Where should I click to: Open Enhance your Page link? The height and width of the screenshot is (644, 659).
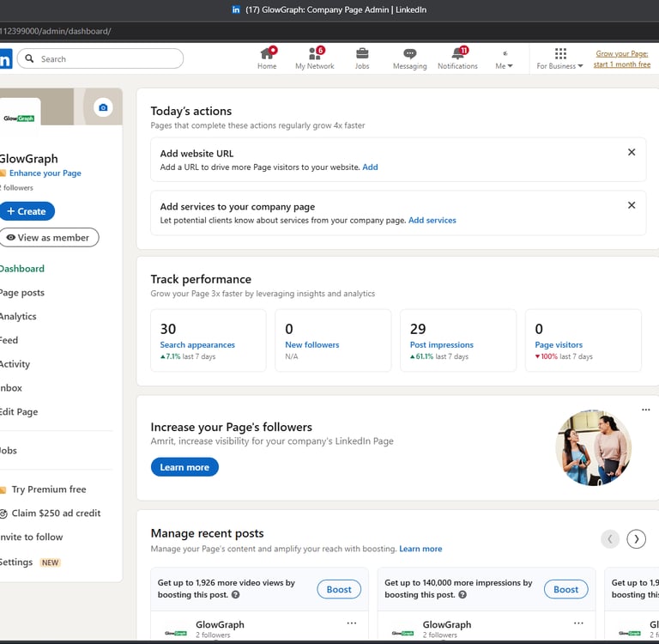(x=45, y=173)
